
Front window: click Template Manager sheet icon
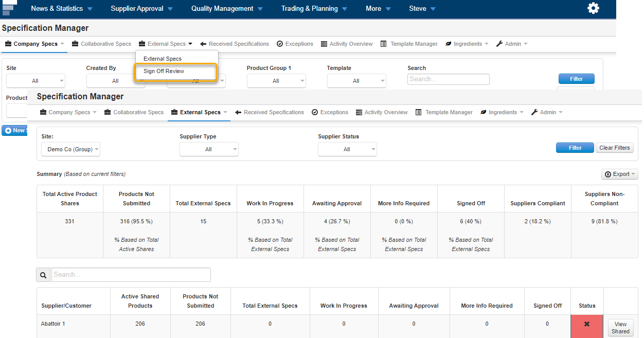(419, 112)
